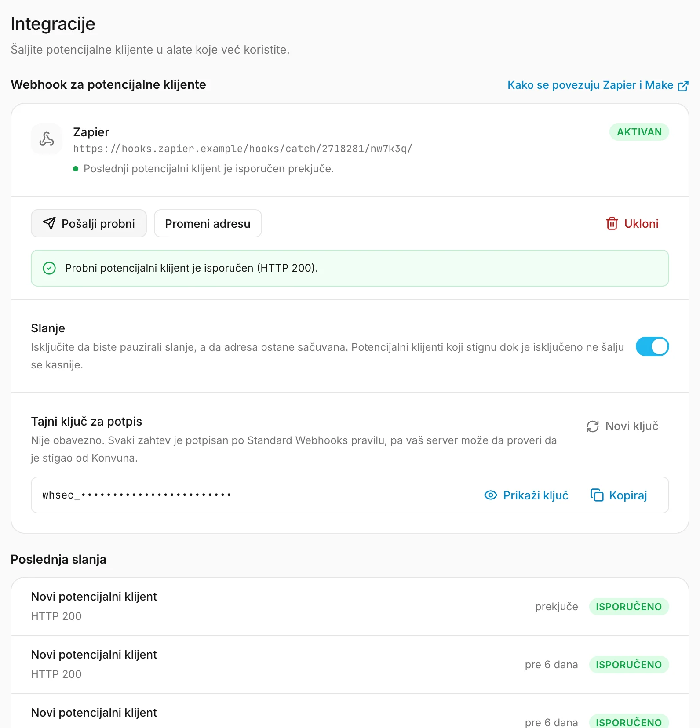700x728 pixels.
Task: Click the paper plane icon in Pošalji probni
Action: [x=49, y=223]
